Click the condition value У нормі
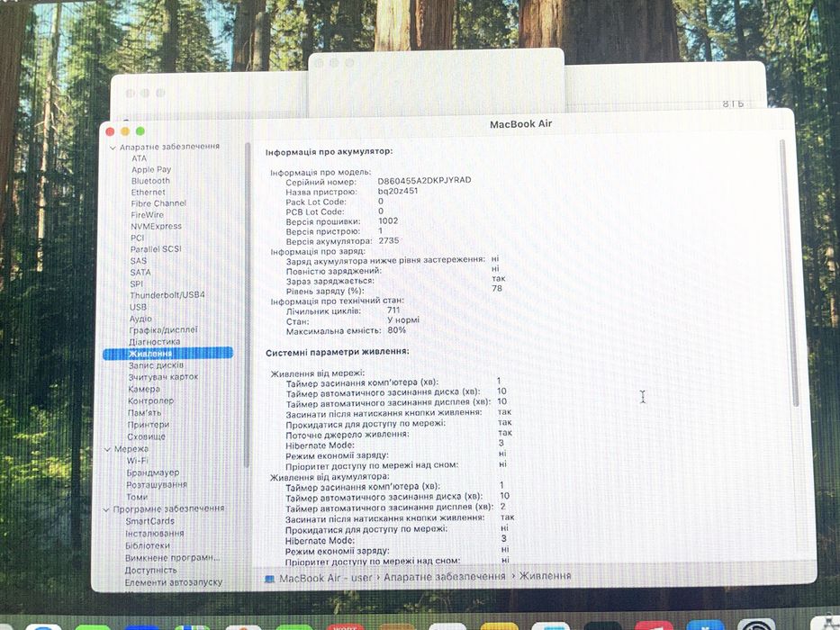This screenshot has height=630, width=840. click(403, 319)
